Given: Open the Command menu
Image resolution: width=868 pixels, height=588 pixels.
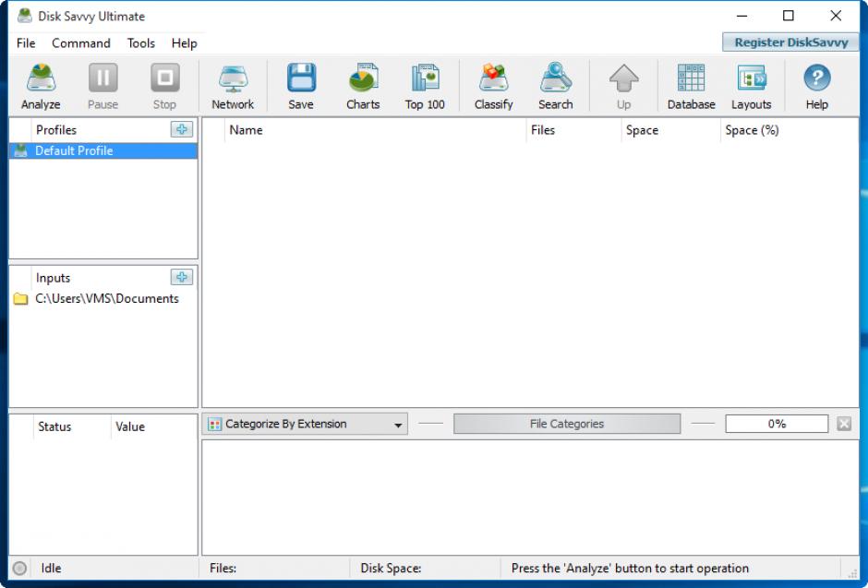Looking at the screenshot, I should (x=81, y=43).
